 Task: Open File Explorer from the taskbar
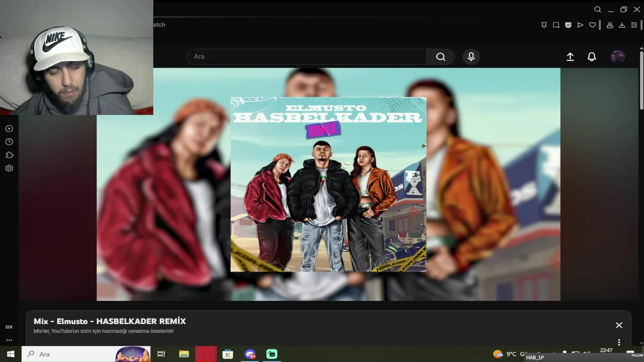(x=184, y=354)
